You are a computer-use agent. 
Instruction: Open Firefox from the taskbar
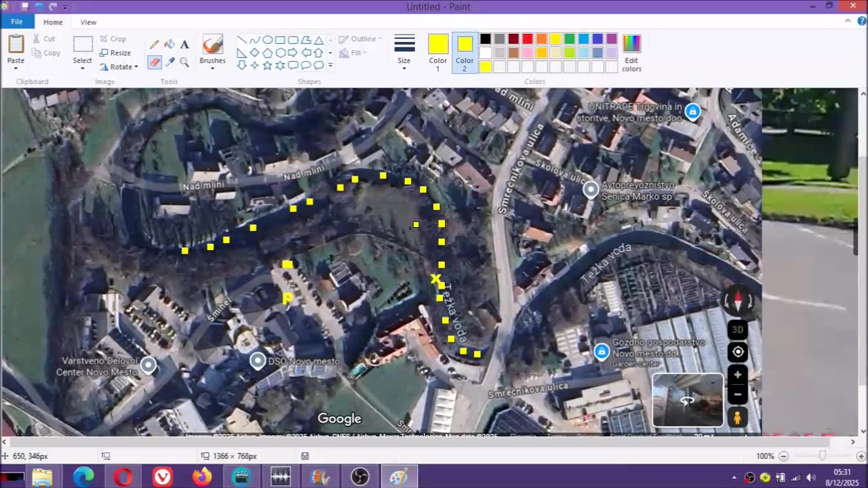(x=201, y=477)
